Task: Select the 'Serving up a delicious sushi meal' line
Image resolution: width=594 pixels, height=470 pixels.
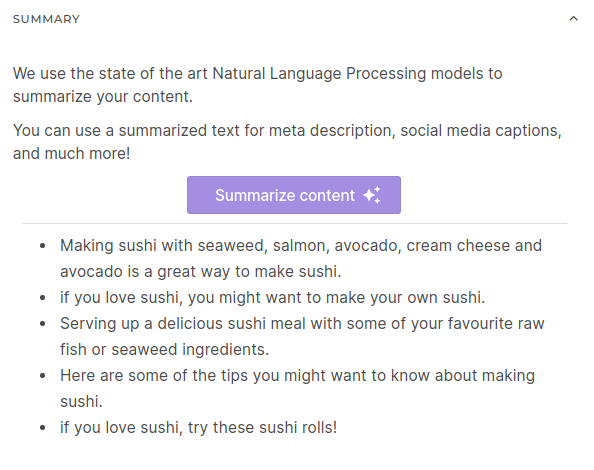Action: click(x=302, y=336)
